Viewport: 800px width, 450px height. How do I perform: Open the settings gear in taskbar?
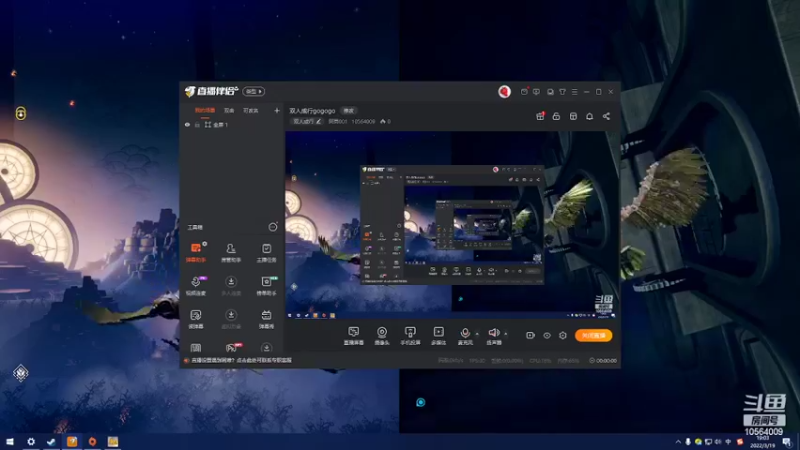click(31, 441)
